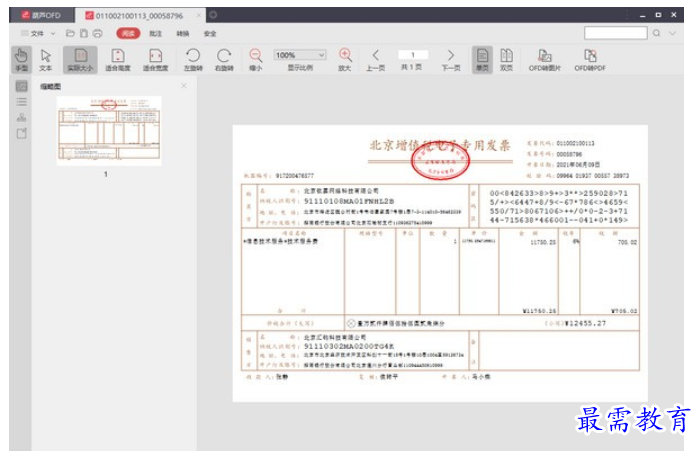Select the Text selection (文本) tool

45,60
